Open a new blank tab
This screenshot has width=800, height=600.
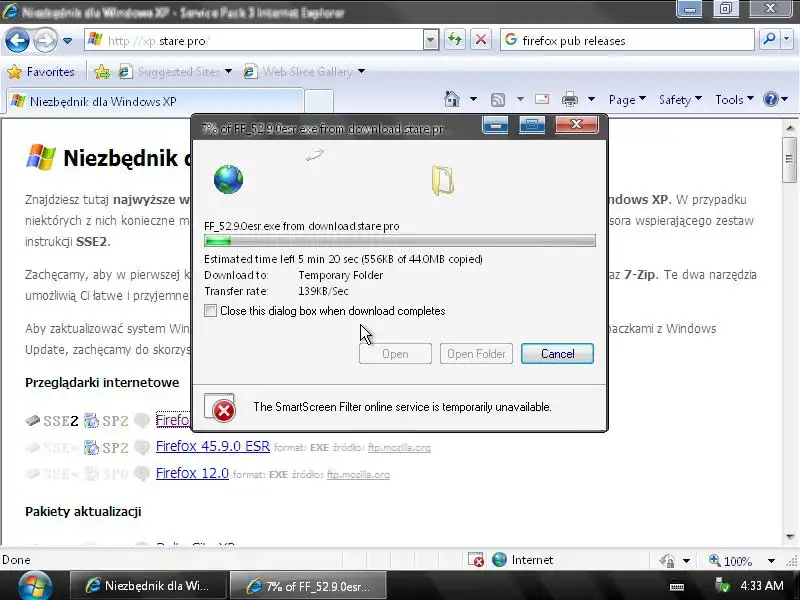coord(319,101)
